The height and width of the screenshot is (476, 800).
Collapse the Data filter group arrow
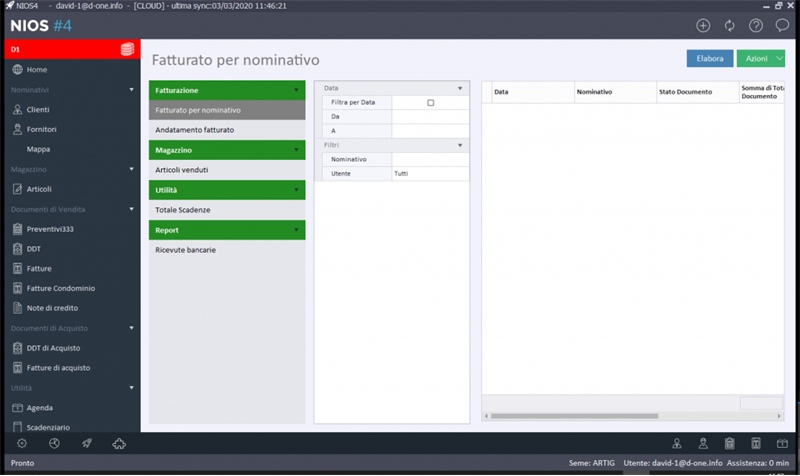coord(460,88)
